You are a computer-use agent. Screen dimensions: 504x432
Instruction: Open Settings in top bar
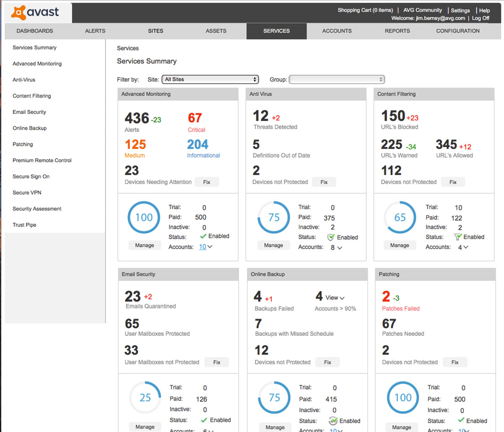(460, 11)
